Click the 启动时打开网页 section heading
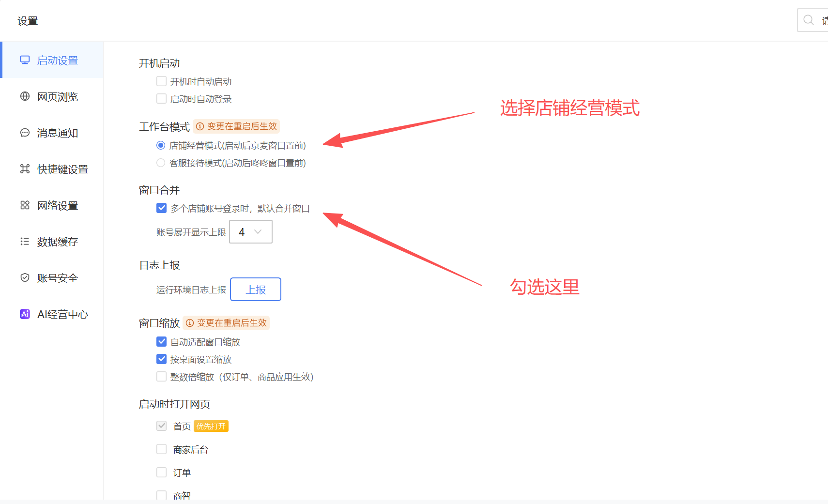 pyautogui.click(x=174, y=404)
